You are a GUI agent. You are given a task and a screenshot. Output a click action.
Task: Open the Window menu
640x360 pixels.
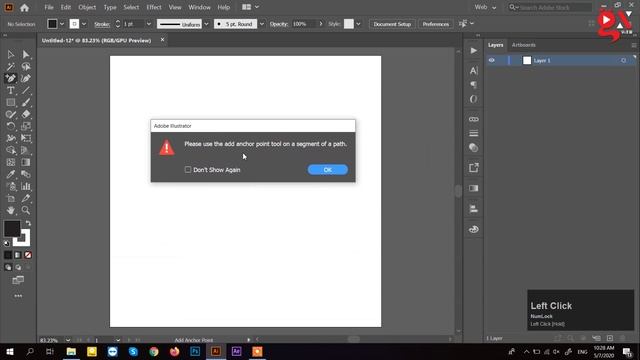[x=199, y=7]
